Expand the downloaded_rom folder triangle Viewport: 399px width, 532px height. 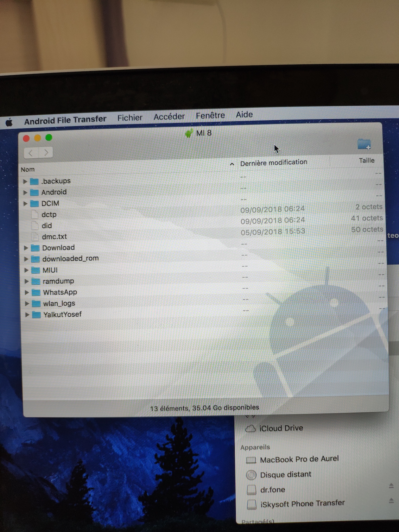[x=26, y=259]
